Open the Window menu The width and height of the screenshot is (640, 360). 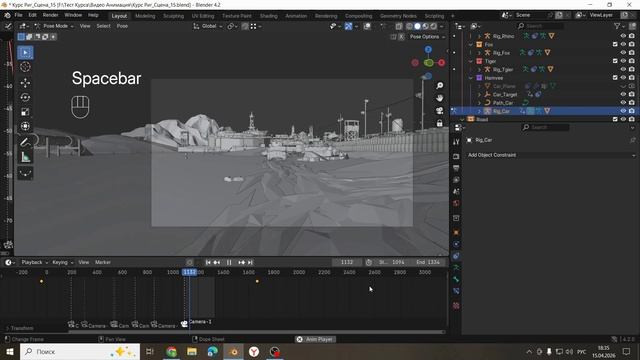coord(73,15)
